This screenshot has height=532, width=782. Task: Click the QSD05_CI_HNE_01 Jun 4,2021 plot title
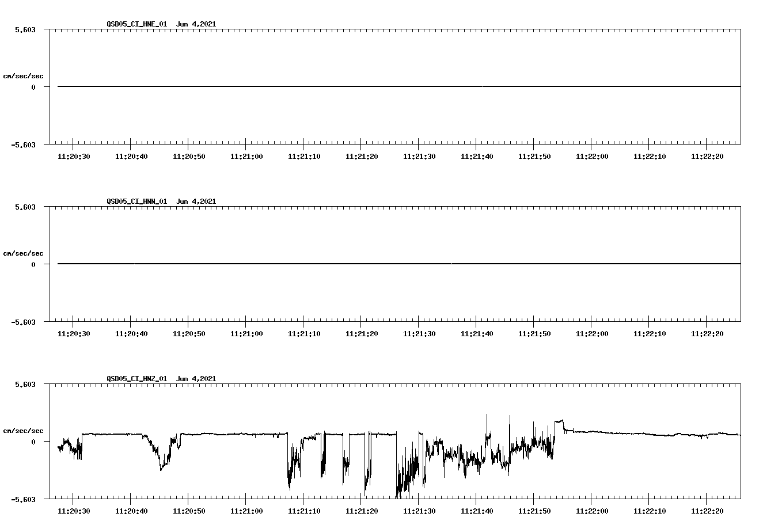click(161, 24)
